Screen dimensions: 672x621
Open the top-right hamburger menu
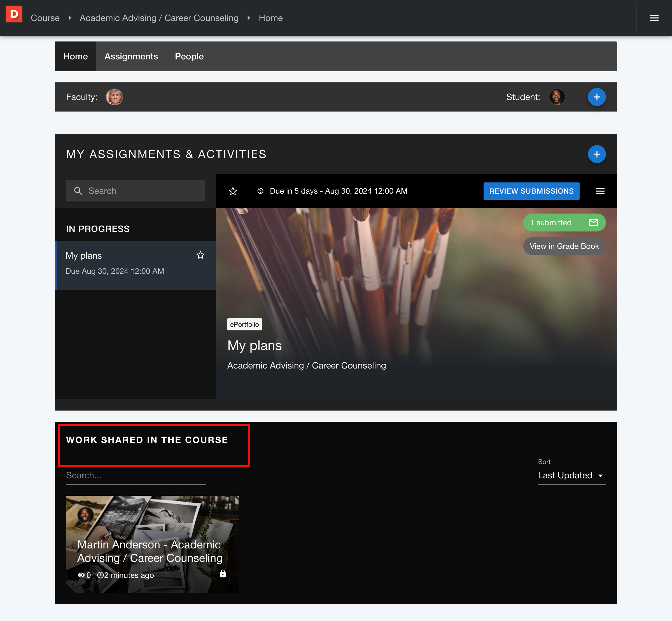point(654,18)
